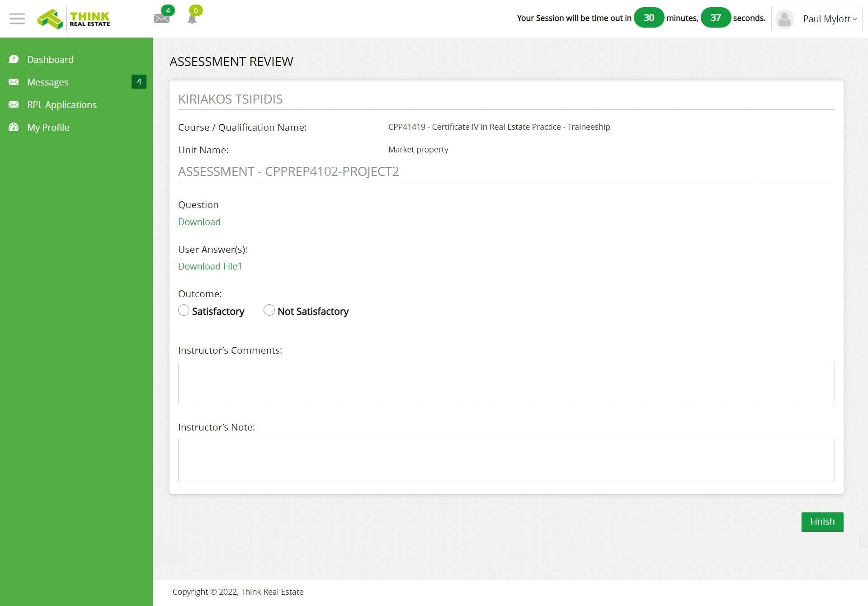Click the RPL Applications sidebar icon
Screen dimensions: 868x606
(x=14, y=104)
